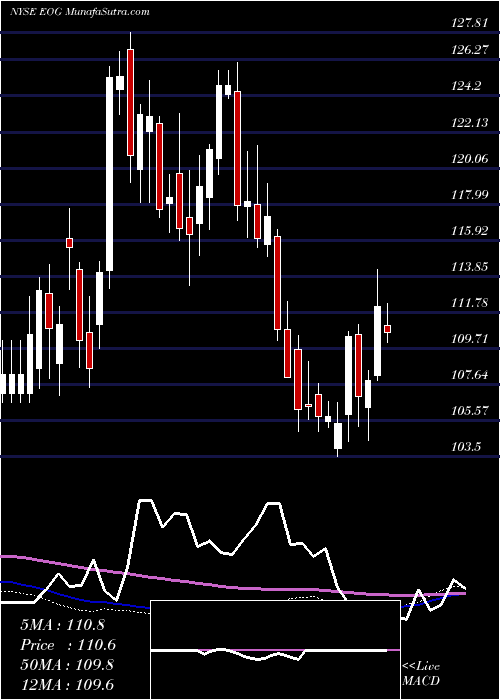This screenshot has height=700, width=500.
Task: Click the <<Live MACD label
Action: pos(421,674)
